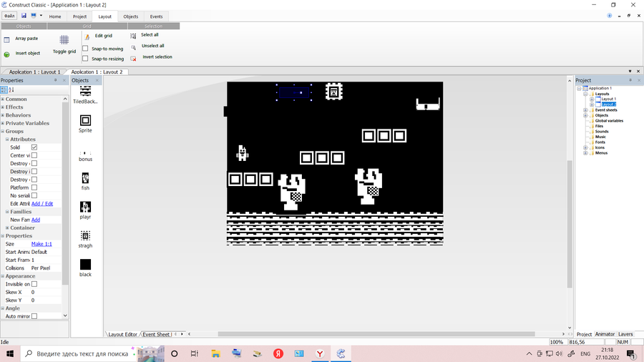Expand the Behaviors properties group
This screenshot has height=362, width=644.
[x=2, y=115]
